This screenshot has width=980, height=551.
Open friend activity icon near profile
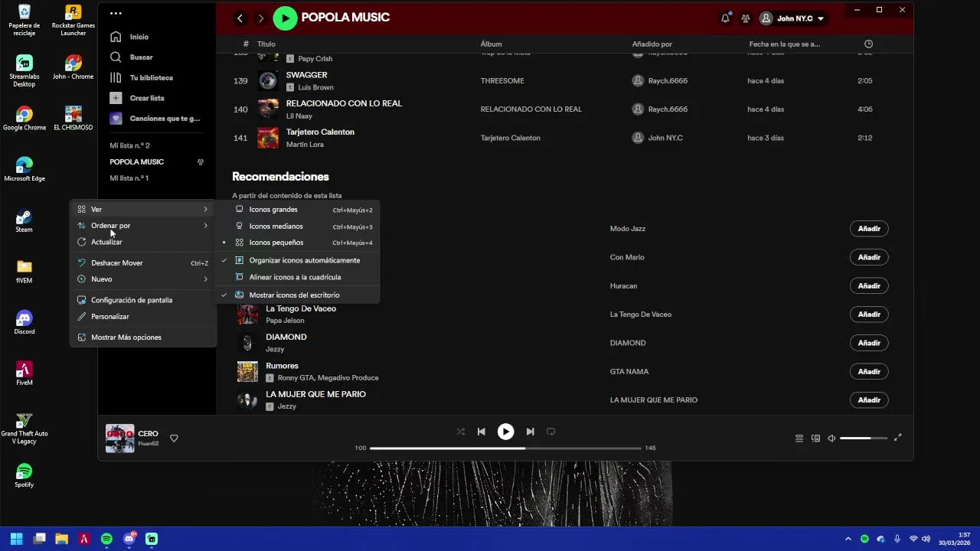pos(745,18)
